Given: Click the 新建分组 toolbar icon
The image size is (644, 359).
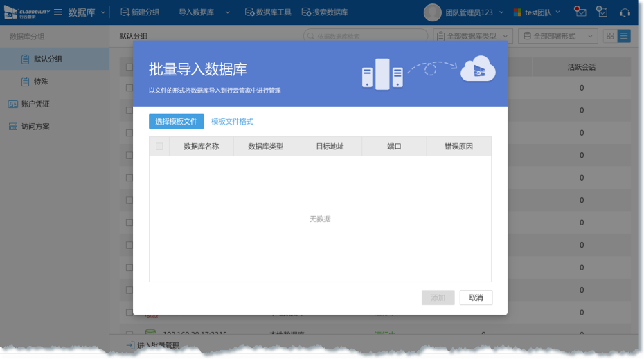Looking at the screenshot, I should tap(125, 12).
